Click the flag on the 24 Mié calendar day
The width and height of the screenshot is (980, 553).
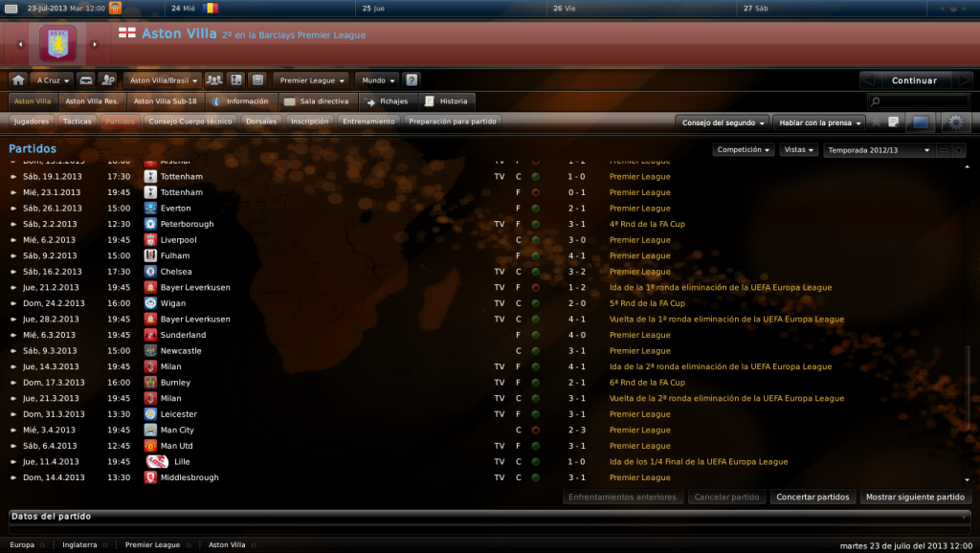[211, 8]
